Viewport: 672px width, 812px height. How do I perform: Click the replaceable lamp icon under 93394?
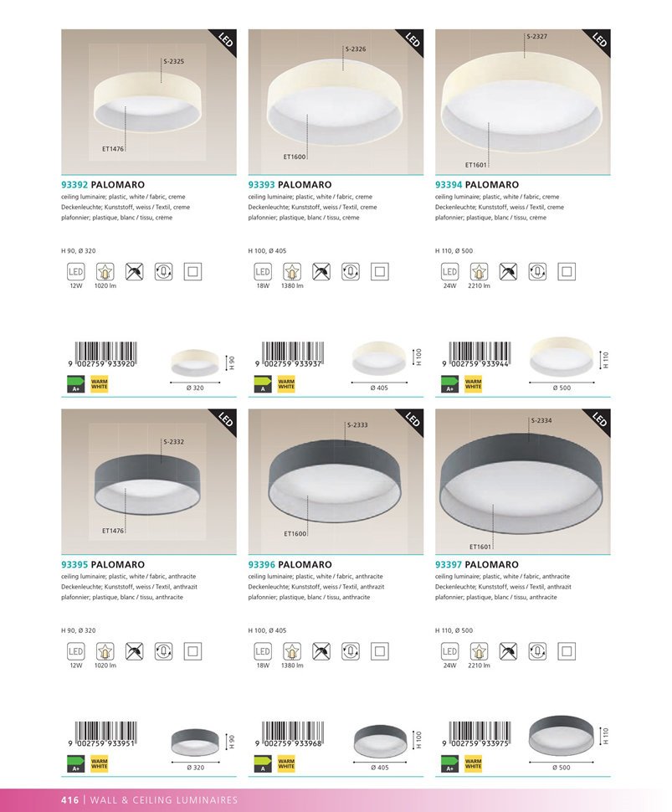(x=537, y=272)
